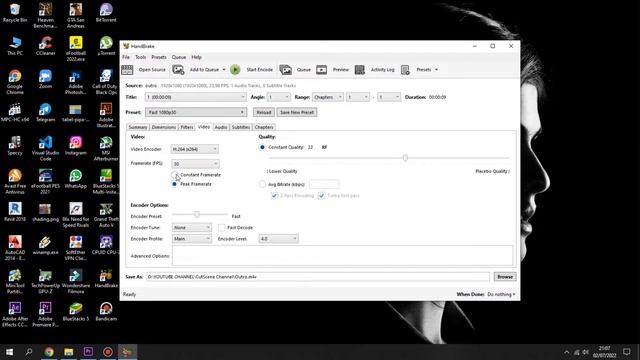Open the Framerate (FPS) dropdown
Viewport: 640px width, 360px height.
(x=195, y=164)
